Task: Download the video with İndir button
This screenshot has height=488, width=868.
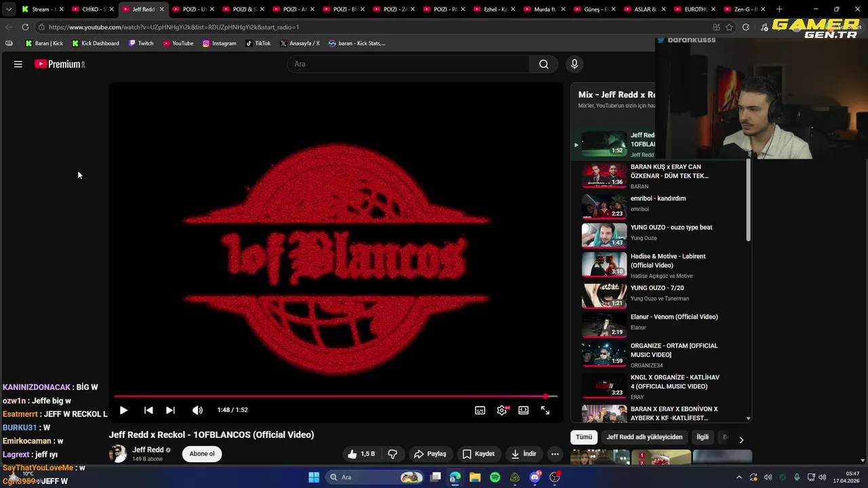Action: 524,454
